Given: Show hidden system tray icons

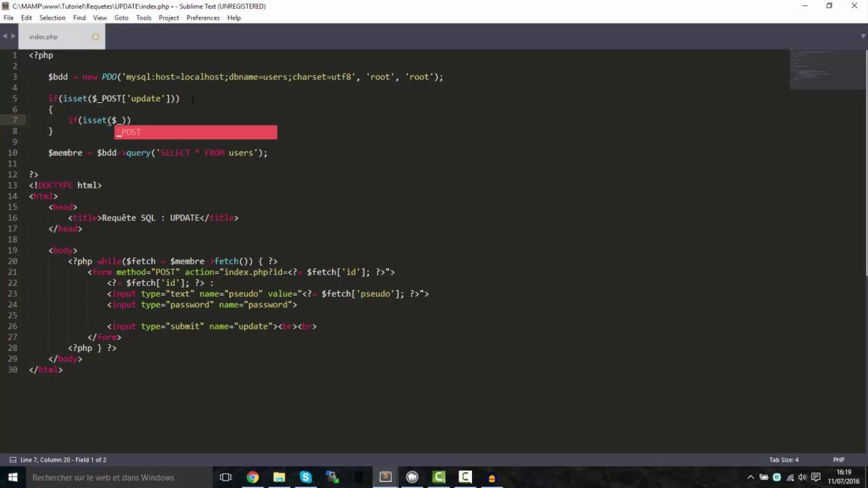Looking at the screenshot, I should (751, 477).
